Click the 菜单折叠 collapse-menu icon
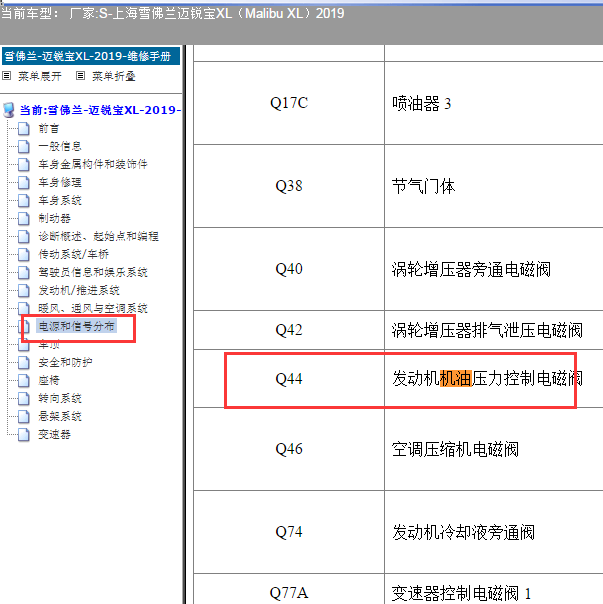 point(80,76)
